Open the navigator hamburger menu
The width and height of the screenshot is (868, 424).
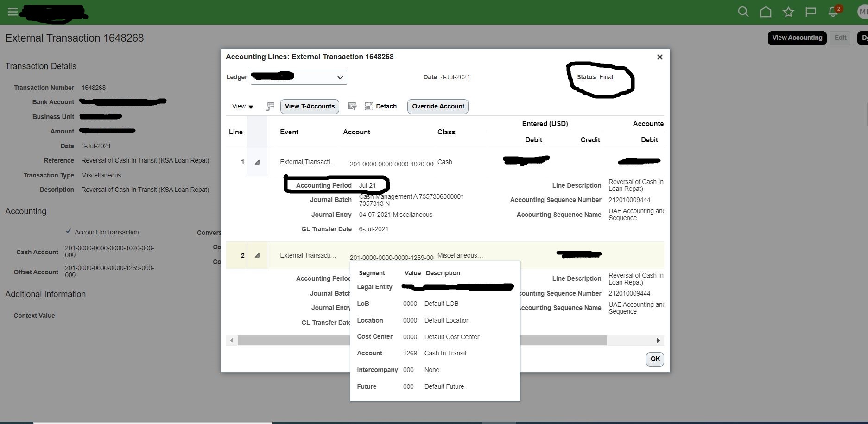click(12, 12)
